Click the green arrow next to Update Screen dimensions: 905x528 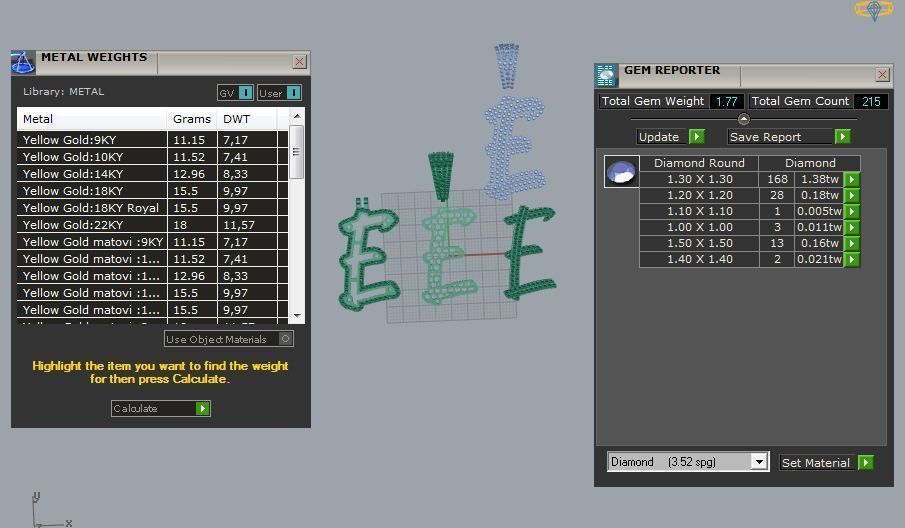pos(697,137)
